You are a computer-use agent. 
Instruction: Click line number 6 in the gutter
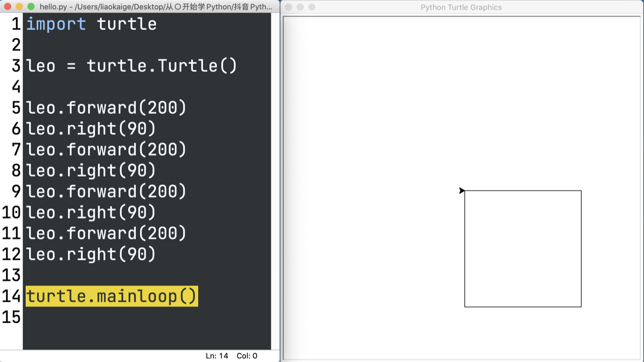tap(17, 129)
